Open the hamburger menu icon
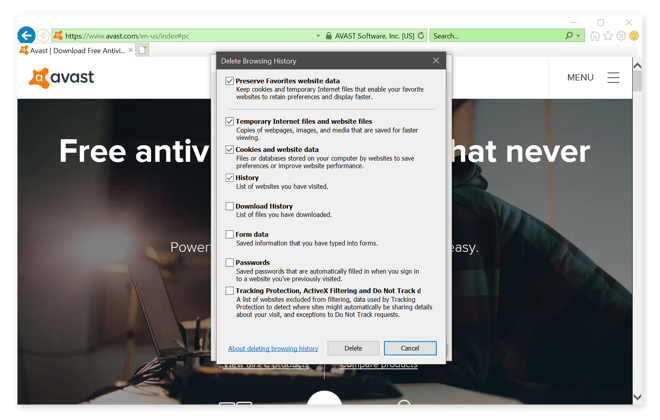 (613, 77)
